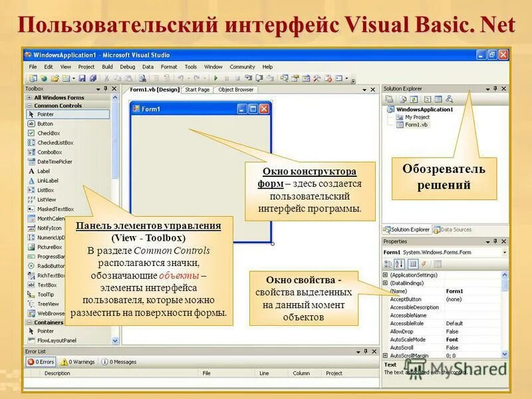Click the Properties panel auto-hide pushpin
This screenshot has height=399, width=532.
coord(495,241)
